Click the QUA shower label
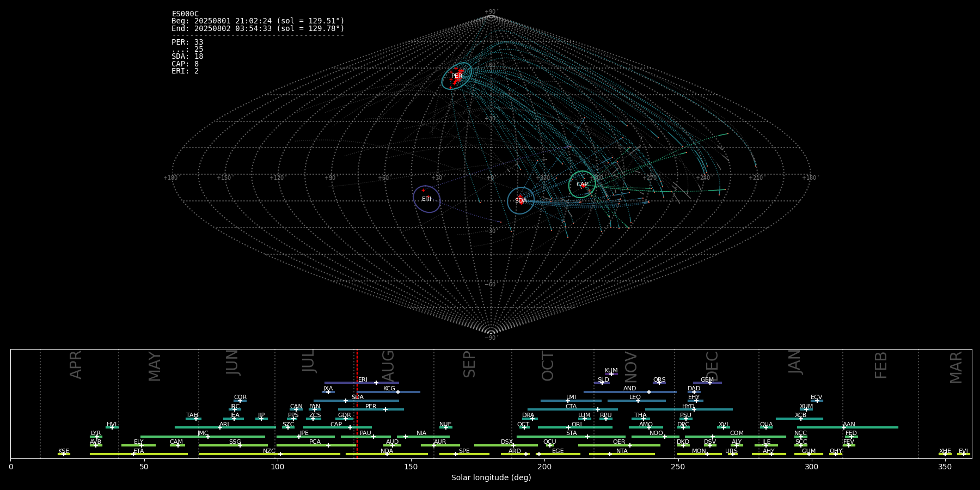980x490 pixels. 766,425
